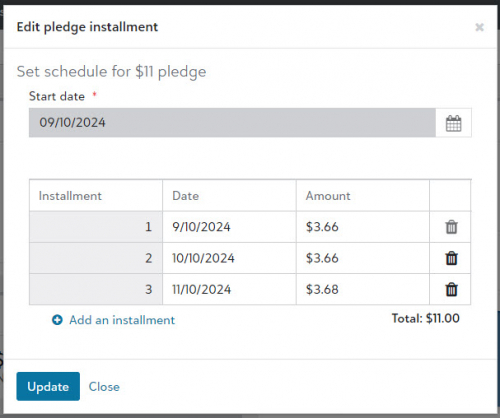Edit the second installment's $3.66 amount
Viewport: 500px width, 418px height.
pos(363,258)
